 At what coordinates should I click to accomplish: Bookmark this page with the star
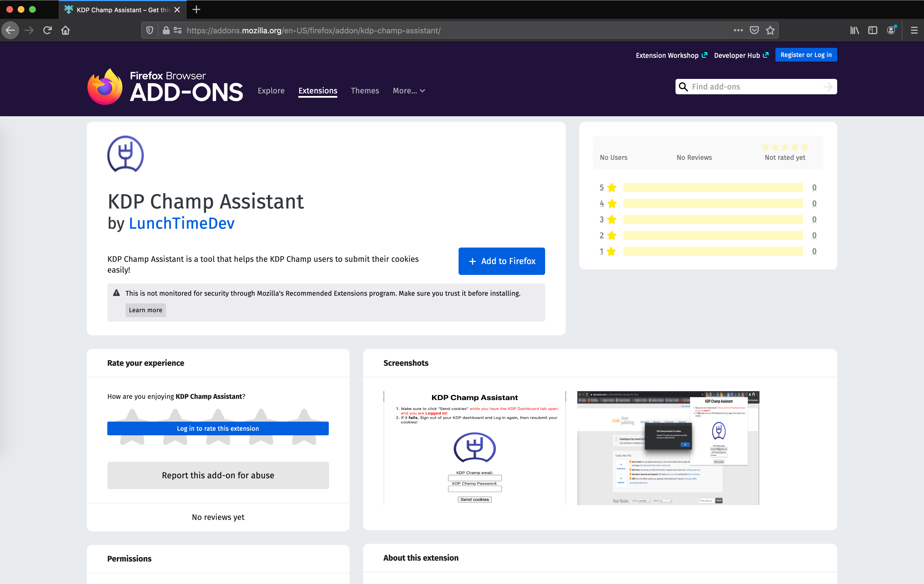770,30
